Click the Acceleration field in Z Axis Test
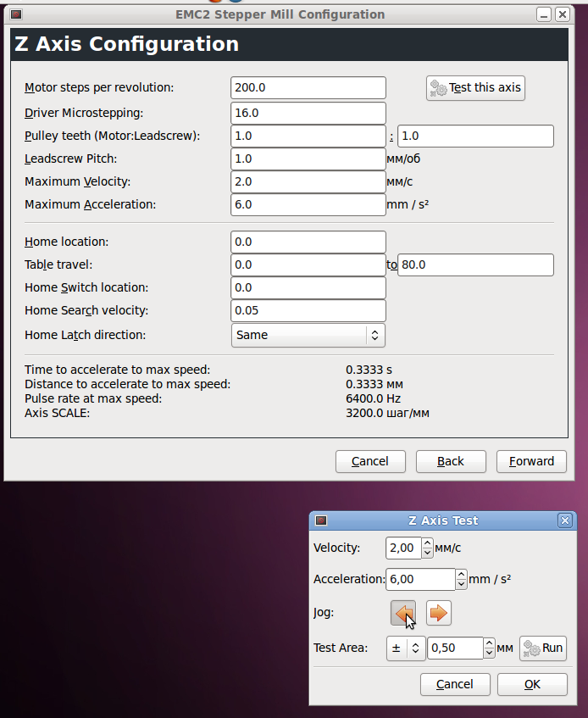This screenshot has height=718, width=588. [x=420, y=579]
